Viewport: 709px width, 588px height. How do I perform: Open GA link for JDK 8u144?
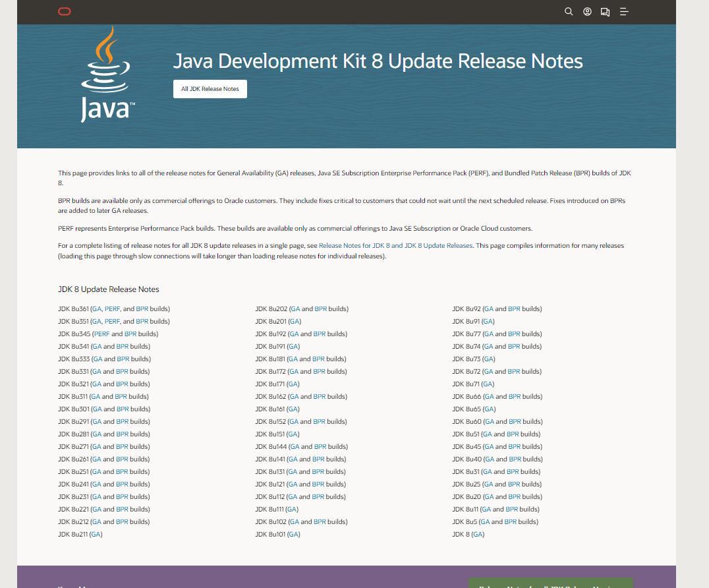tap(295, 447)
